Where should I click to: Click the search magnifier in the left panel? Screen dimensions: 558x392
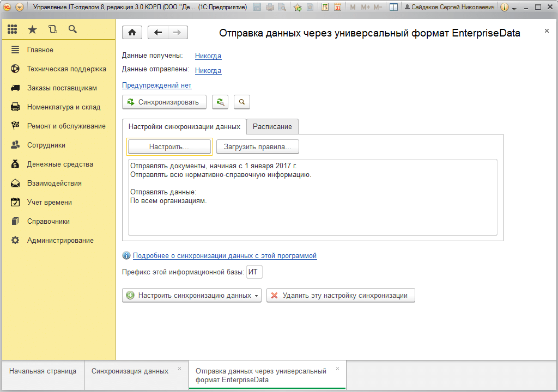click(72, 29)
